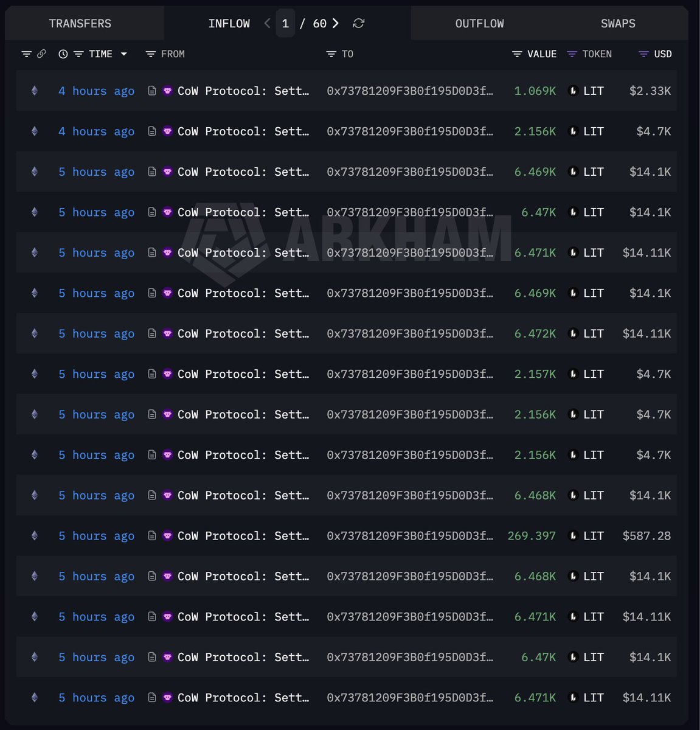
Task: Click Ethereum icon in the 269.397 row
Action: point(35,536)
